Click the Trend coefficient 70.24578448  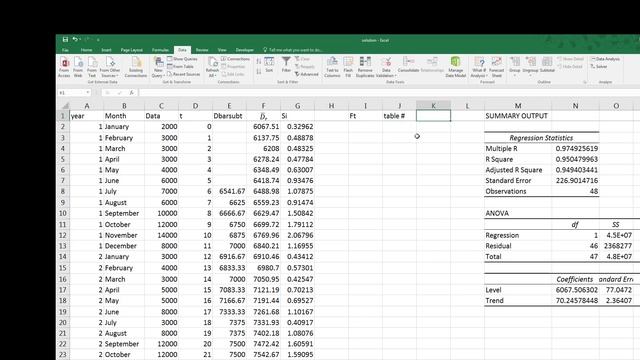pyautogui.click(x=575, y=300)
